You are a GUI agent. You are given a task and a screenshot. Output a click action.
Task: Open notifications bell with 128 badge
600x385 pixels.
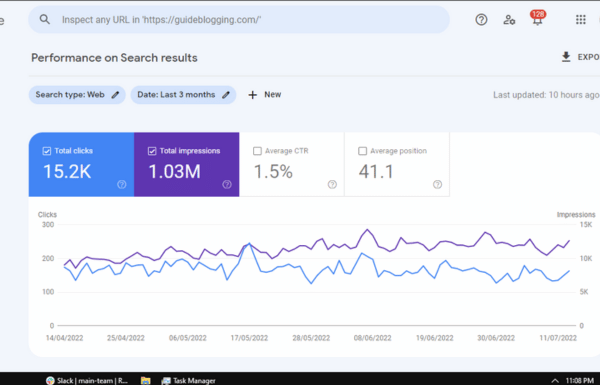click(537, 18)
